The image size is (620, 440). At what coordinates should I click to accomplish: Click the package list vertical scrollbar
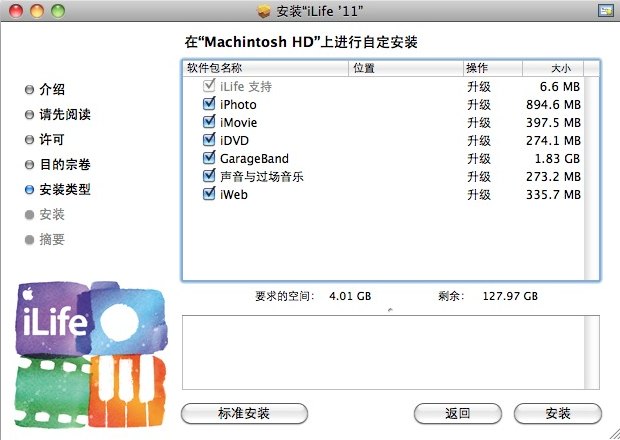pos(591,178)
